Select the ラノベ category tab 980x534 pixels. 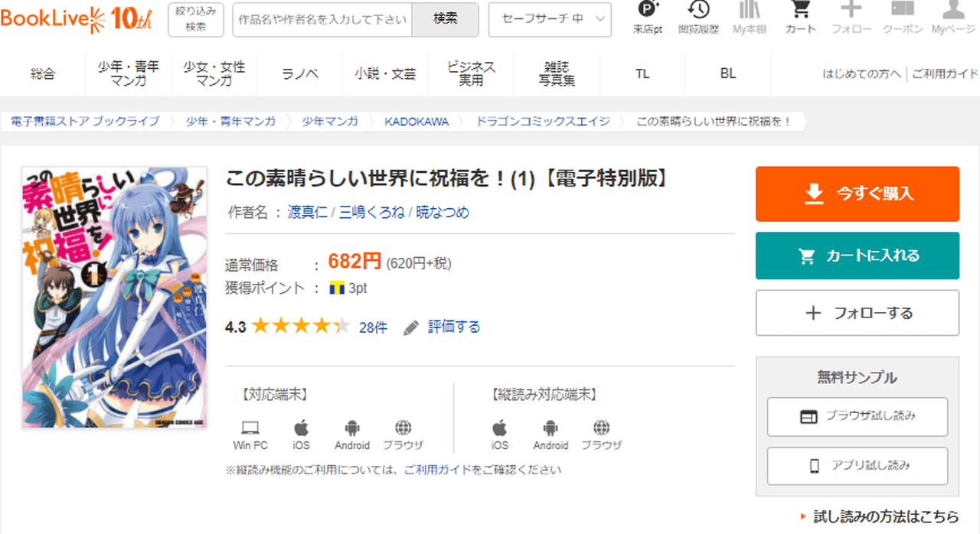coord(300,73)
